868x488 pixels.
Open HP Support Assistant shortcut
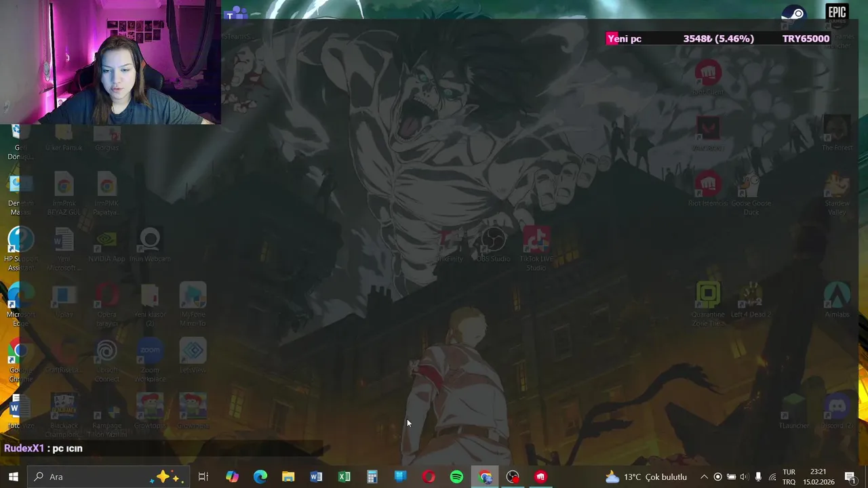[x=20, y=249]
